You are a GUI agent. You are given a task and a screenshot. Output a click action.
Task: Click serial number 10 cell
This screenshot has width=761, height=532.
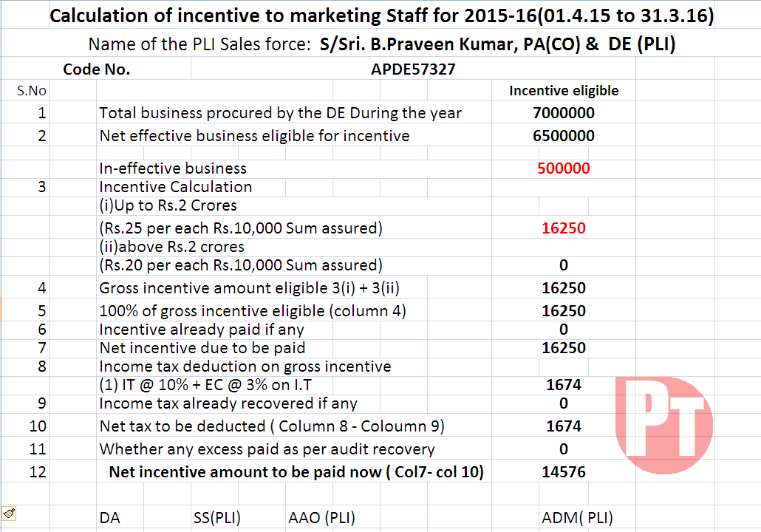click(38, 426)
